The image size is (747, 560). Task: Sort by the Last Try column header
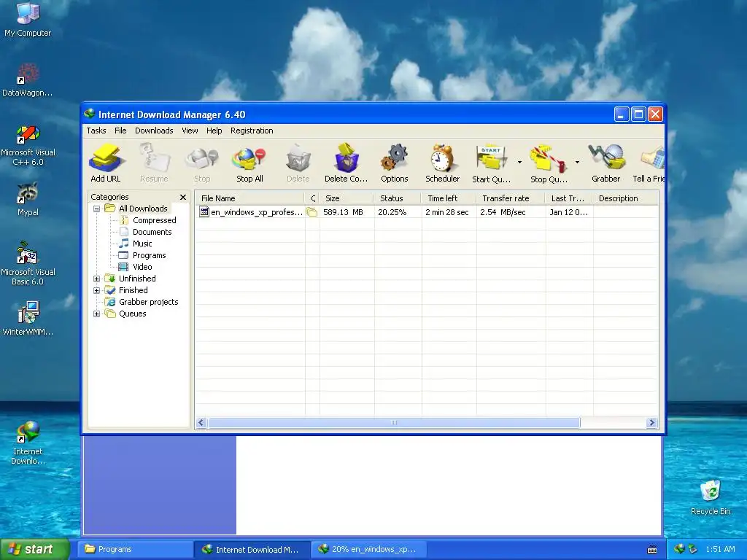[568, 198]
